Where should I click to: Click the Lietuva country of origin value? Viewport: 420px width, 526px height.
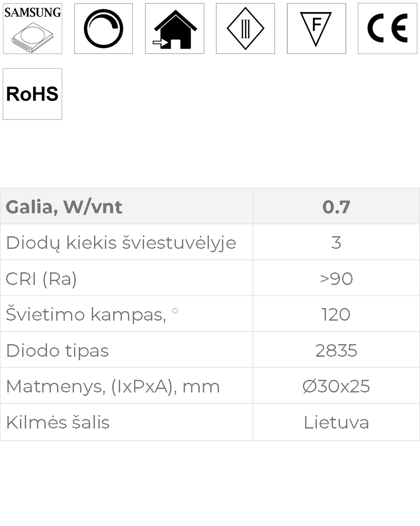(336, 422)
